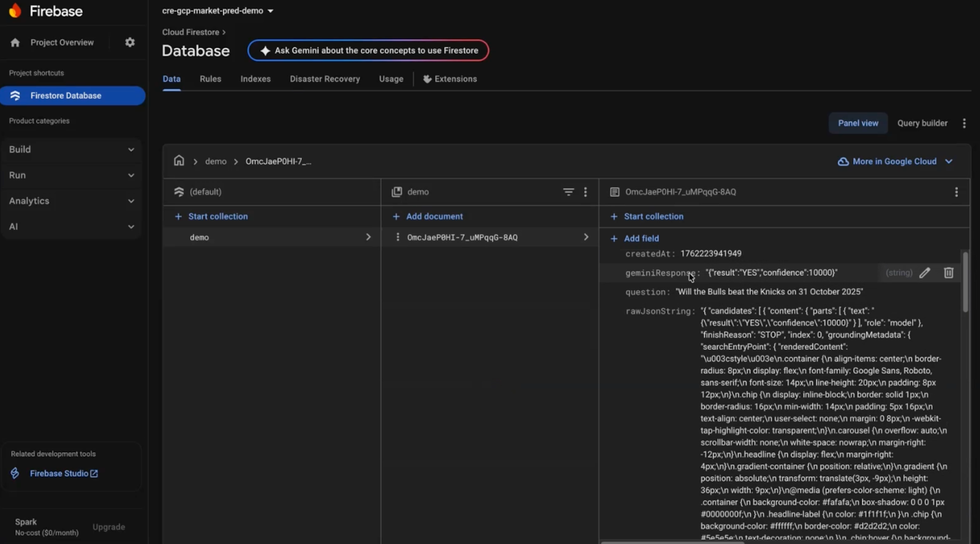
Task: Switch to Panel view
Action: click(858, 123)
